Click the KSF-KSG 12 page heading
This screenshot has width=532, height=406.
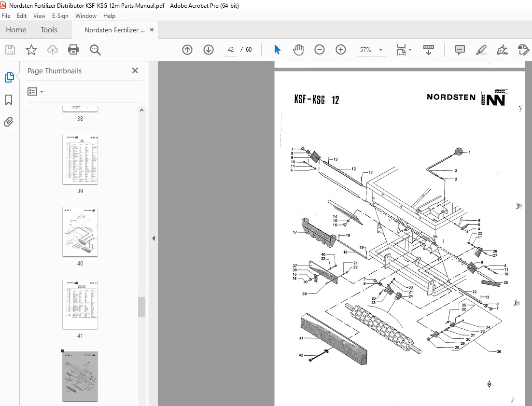click(316, 100)
